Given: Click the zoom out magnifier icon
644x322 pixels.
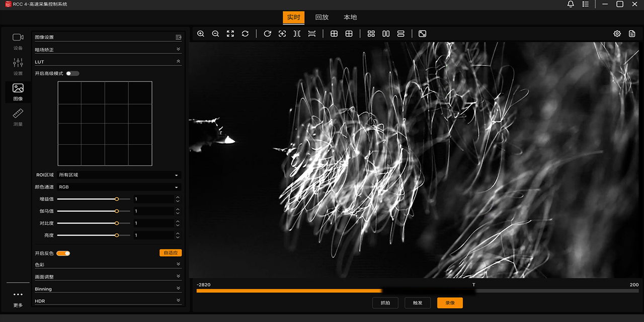Looking at the screenshot, I should [215, 34].
